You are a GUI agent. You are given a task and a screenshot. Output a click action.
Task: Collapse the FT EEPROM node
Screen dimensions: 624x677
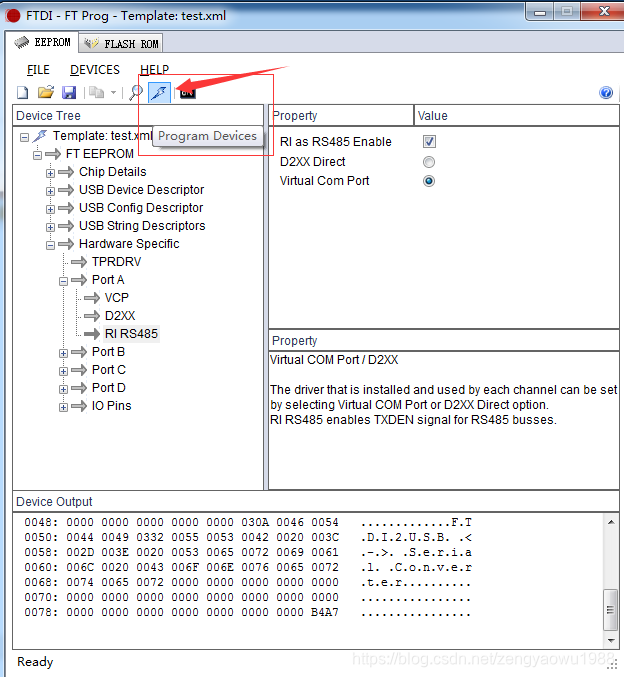(38, 155)
